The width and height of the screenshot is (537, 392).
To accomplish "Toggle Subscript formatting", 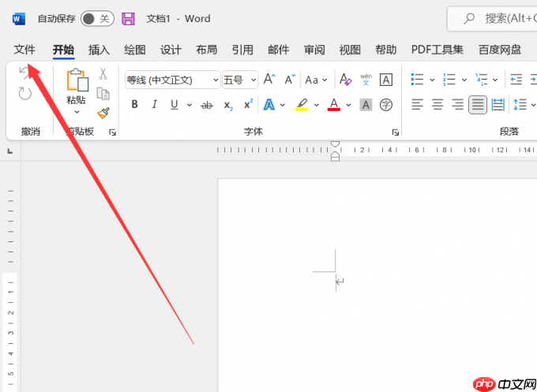I will click(228, 106).
